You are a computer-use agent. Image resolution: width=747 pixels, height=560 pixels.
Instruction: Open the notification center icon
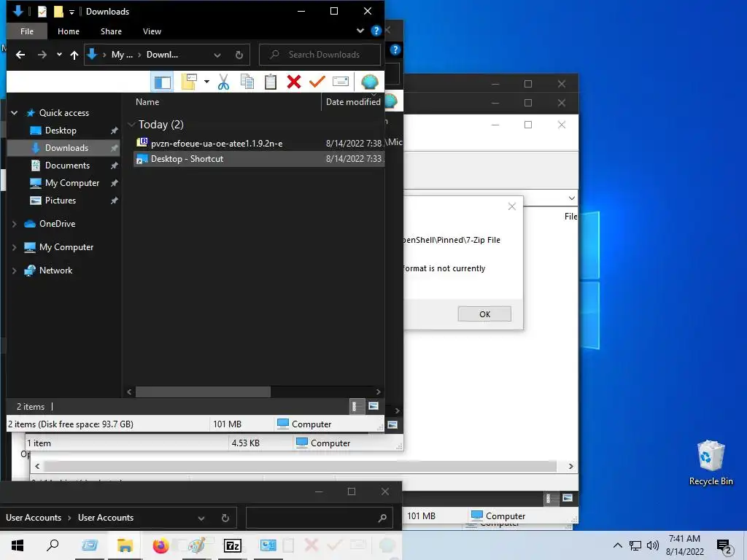tap(724, 546)
